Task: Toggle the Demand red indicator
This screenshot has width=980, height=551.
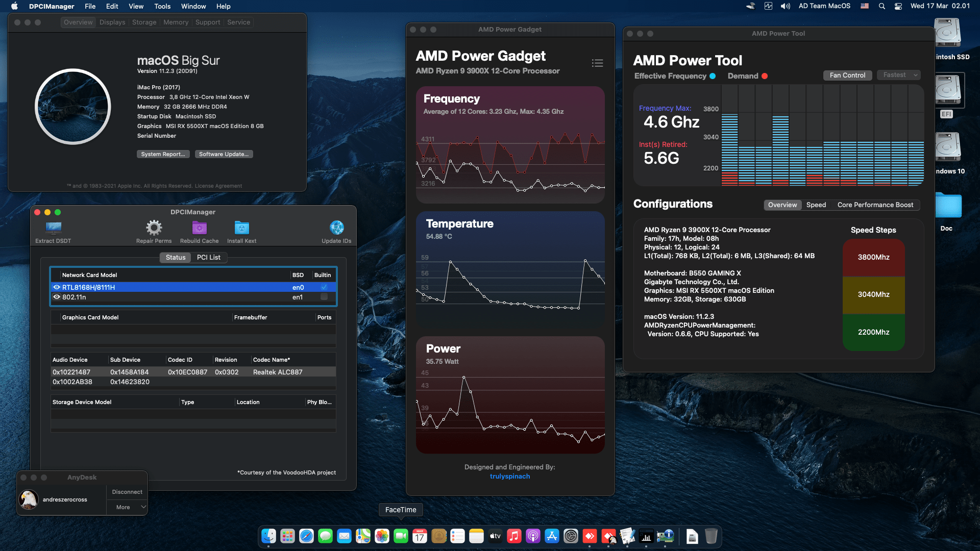Action: (765, 76)
